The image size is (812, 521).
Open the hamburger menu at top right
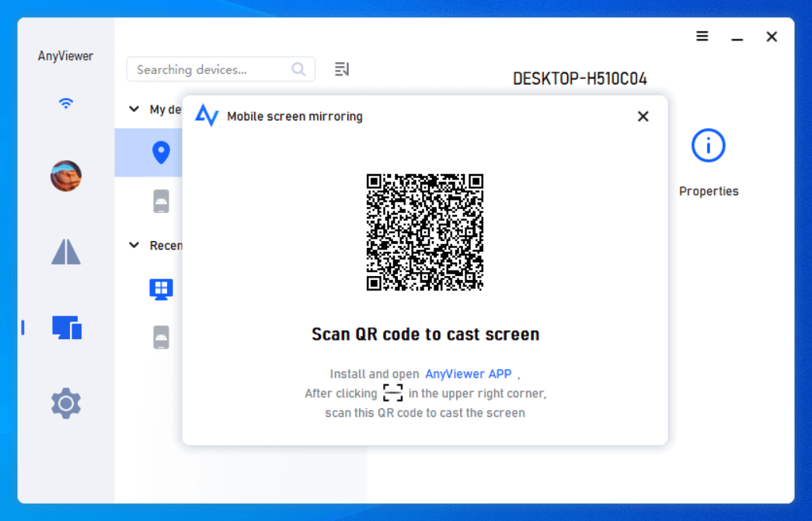tap(702, 36)
